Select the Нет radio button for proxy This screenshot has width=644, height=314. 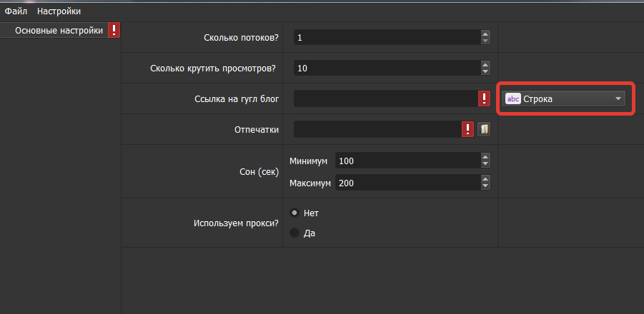coord(294,213)
